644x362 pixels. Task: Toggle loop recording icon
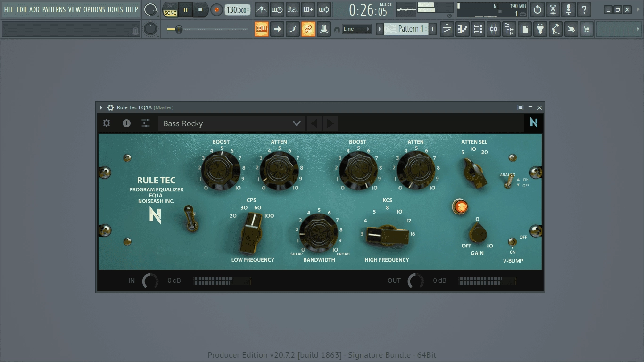324,9
